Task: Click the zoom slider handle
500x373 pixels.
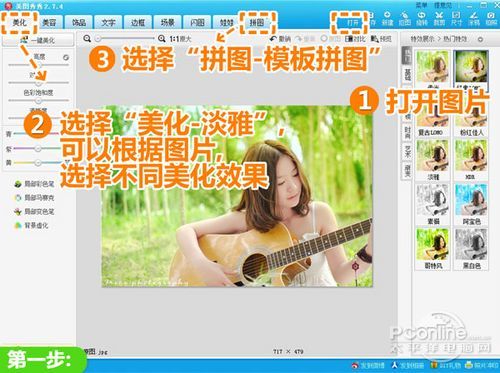Action: [x=98, y=39]
